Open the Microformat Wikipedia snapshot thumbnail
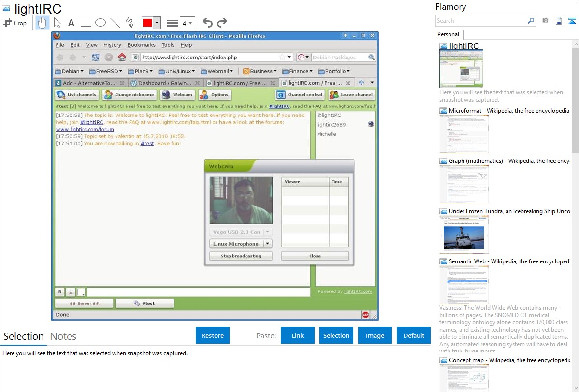Viewport: 579px width, 392px height. pyautogui.click(x=464, y=134)
